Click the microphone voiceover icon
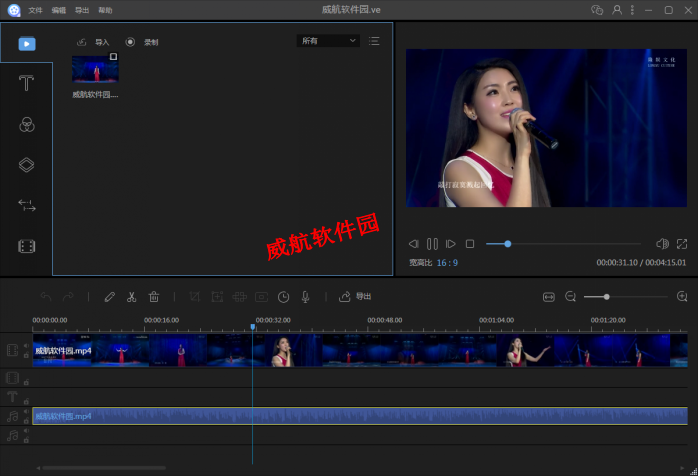The image size is (698, 476). pos(306,297)
